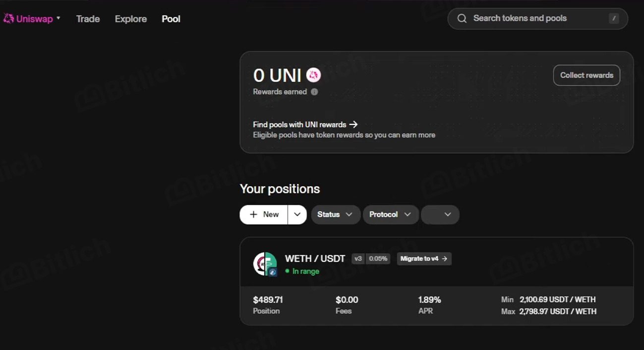
Task: Open the Explore navigation item
Action: click(130, 19)
